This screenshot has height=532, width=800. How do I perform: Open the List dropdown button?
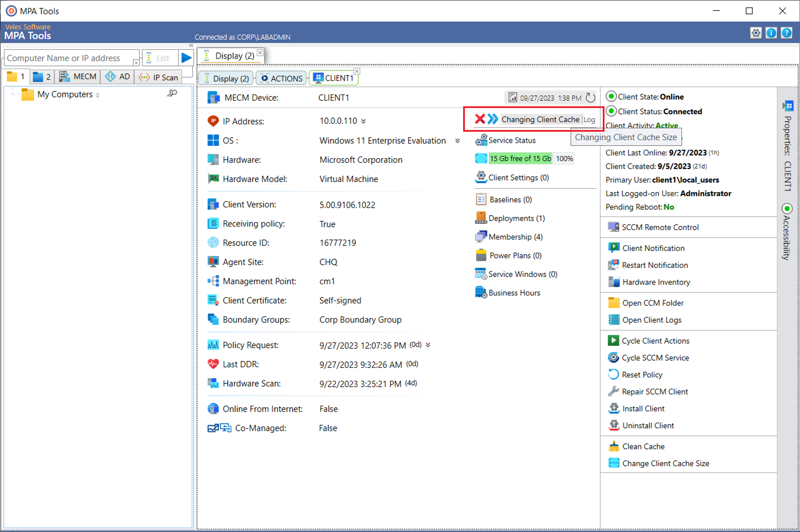[160, 58]
